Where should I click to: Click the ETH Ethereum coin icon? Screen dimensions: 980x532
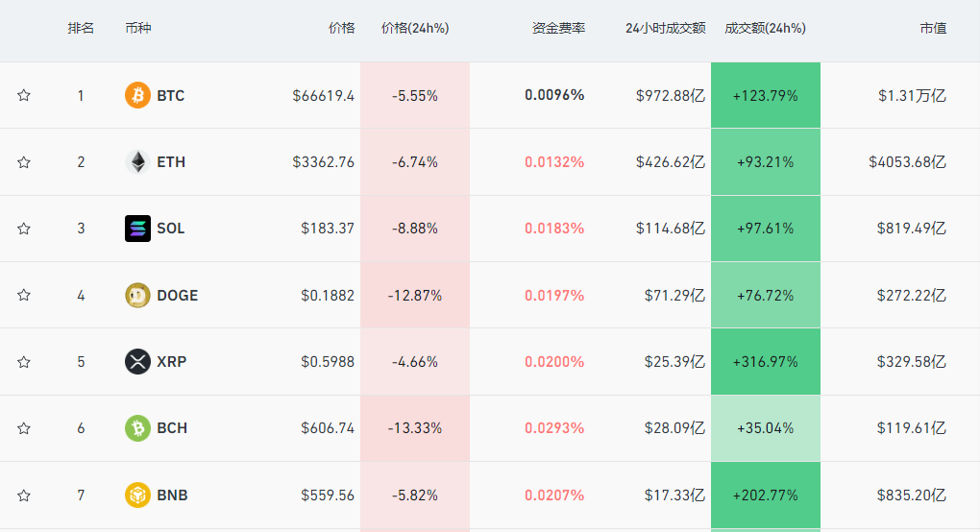[x=137, y=162]
